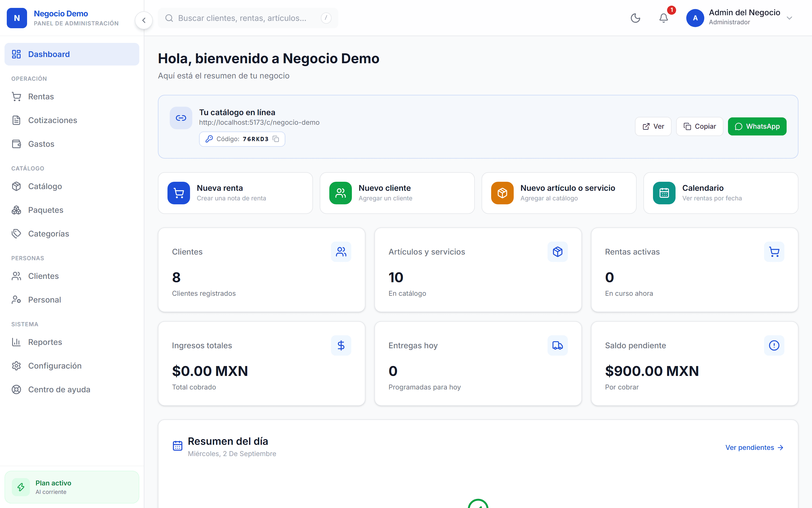
Task: Open Personal in the sidebar
Action: click(72, 300)
